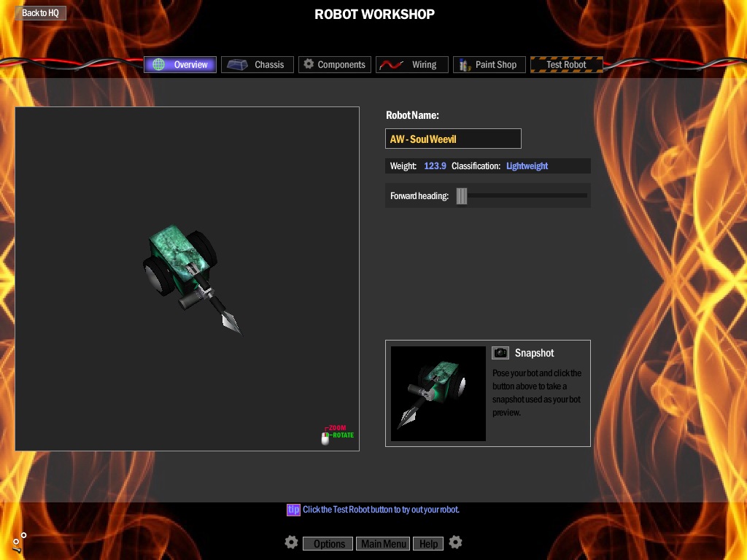Click the Forward heading slider track
The image size is (747, 560).
click(522, 195)
